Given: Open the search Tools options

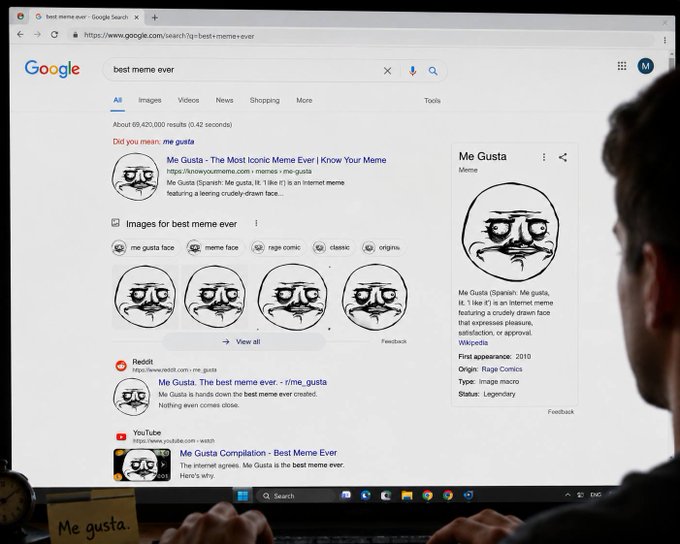Looking at the screenshot, I should pos(432,101).
